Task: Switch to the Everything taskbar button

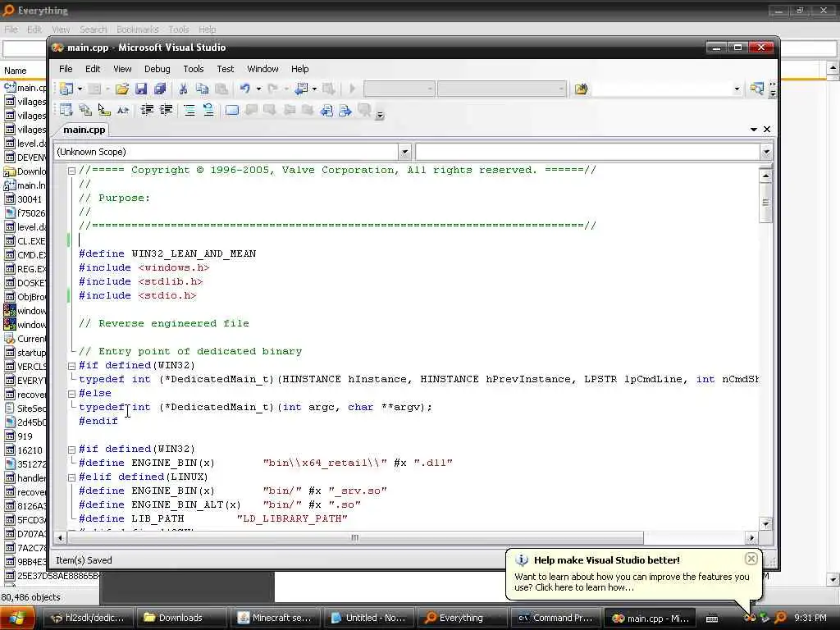Action: pyautogui.click(x=461, y=619)
